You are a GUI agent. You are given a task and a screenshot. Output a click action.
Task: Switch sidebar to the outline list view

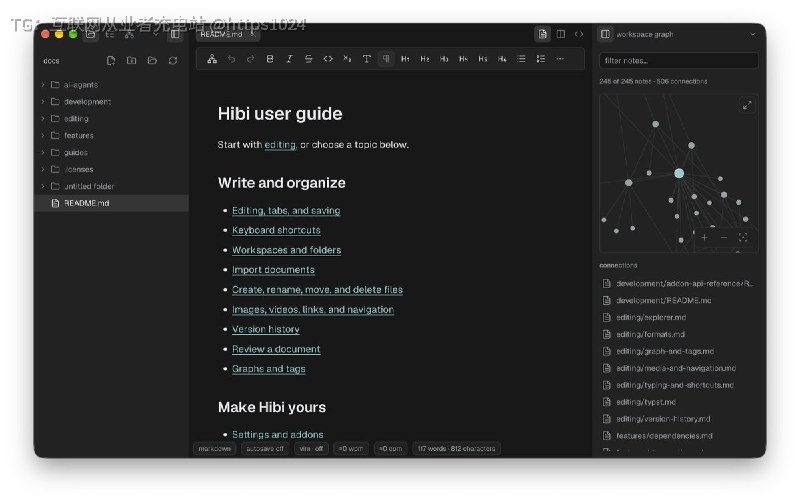(110, 34)
